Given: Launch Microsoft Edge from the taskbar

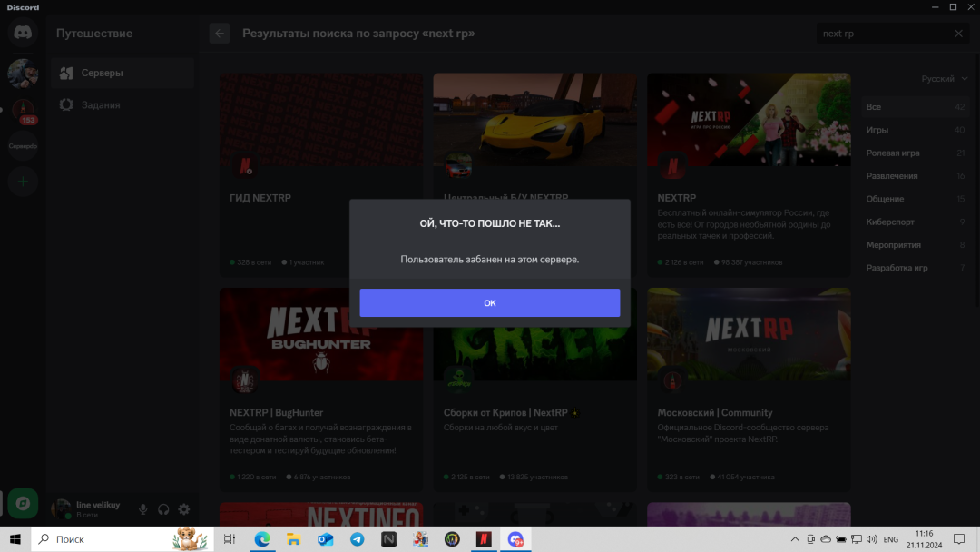Looking at the screenshot, I should [262, 539].
